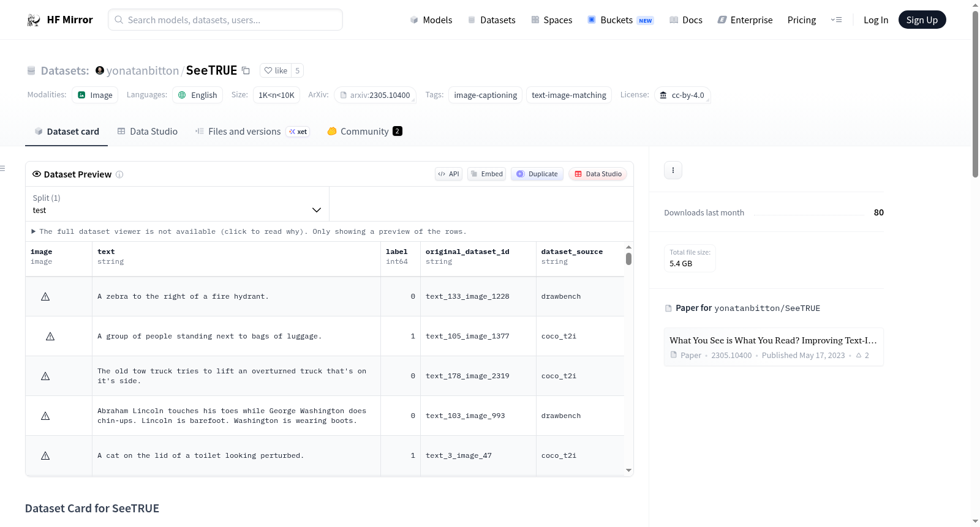Open the Split test dropdown
The image size is (980, 527).
coord(177,204)
